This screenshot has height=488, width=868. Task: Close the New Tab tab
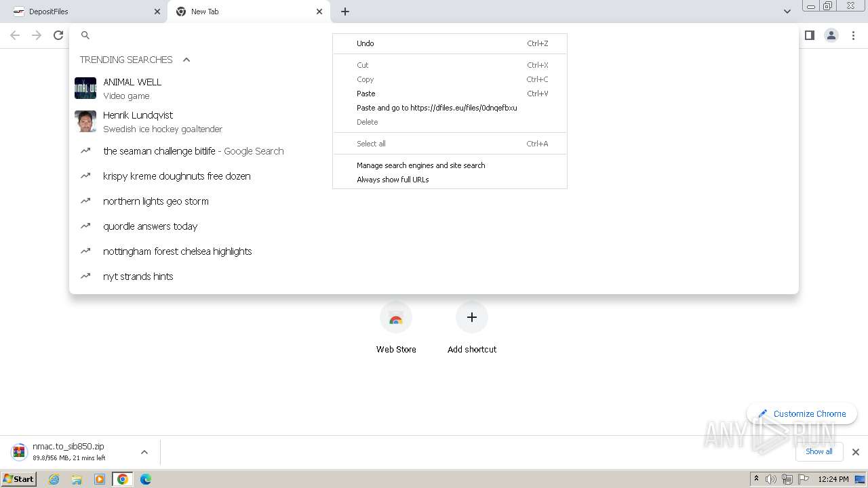point(319,12)
